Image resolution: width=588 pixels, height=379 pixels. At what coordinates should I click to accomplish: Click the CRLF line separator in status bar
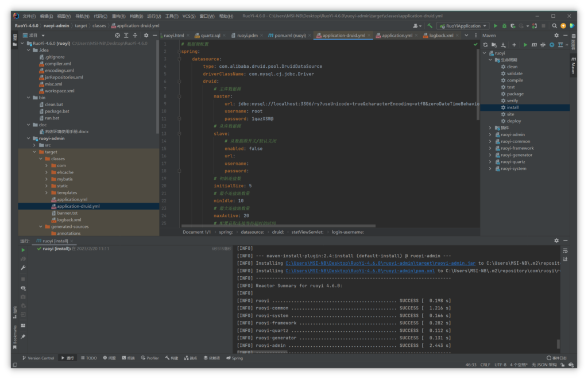tap(485, 365)
